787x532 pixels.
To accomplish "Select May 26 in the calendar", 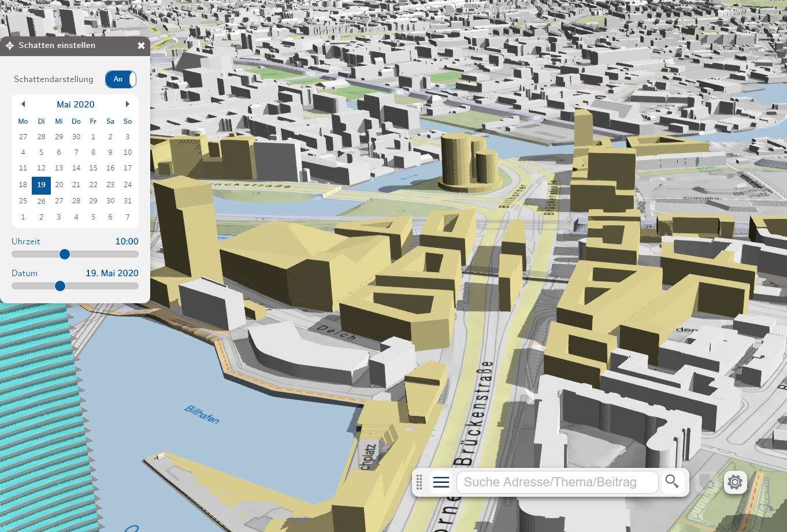I will click(x=41, y=201).
